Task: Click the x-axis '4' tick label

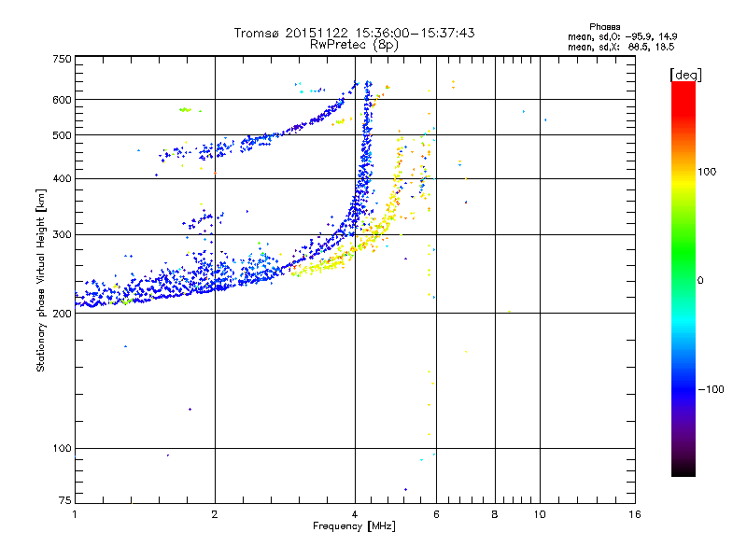Action: click(x=355, y=514)
